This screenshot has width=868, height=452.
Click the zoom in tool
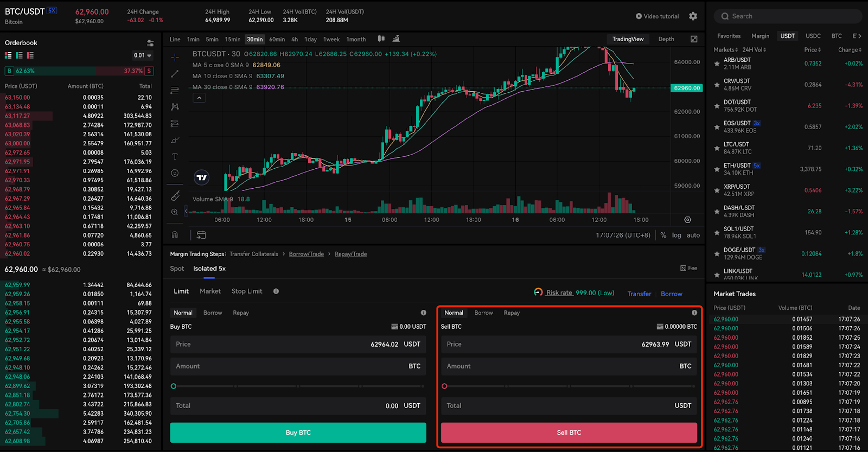175,212
